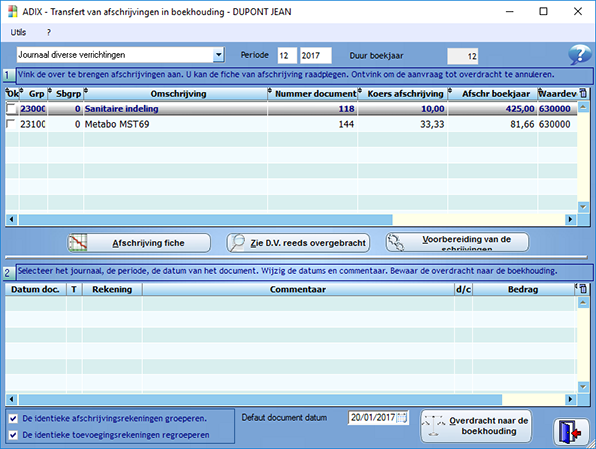Click depreciation amount 81,66
Viewport: 596px width, 449px height.
pos(493,124)
